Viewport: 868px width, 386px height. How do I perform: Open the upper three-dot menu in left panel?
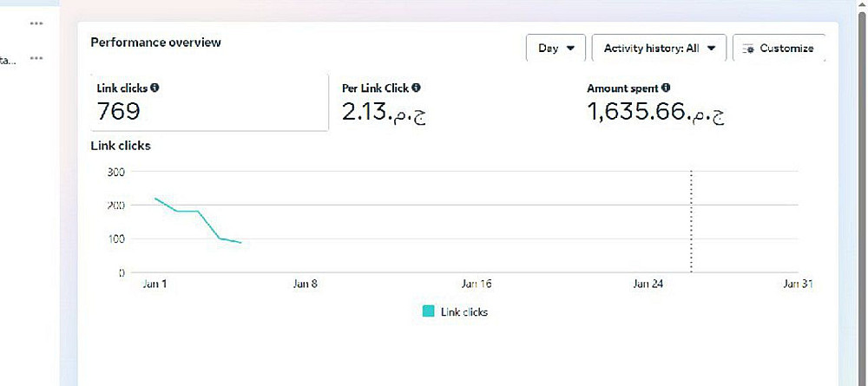[36, 23]
